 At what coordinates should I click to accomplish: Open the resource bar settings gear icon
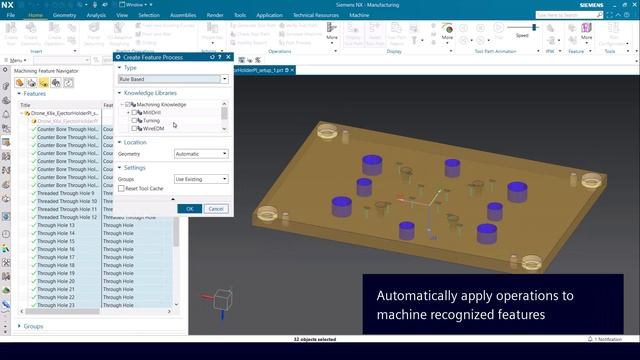tap(5, 70)
